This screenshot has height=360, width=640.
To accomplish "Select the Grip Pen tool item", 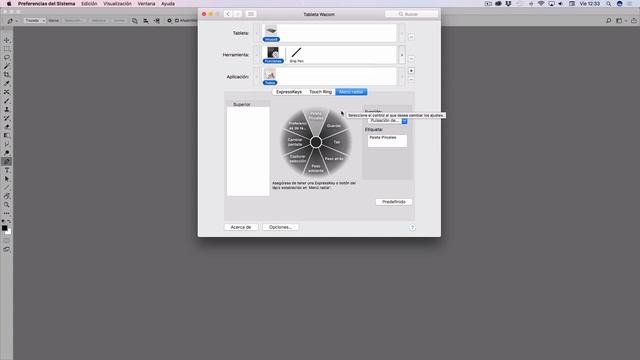I will click(x=297, y=55).
